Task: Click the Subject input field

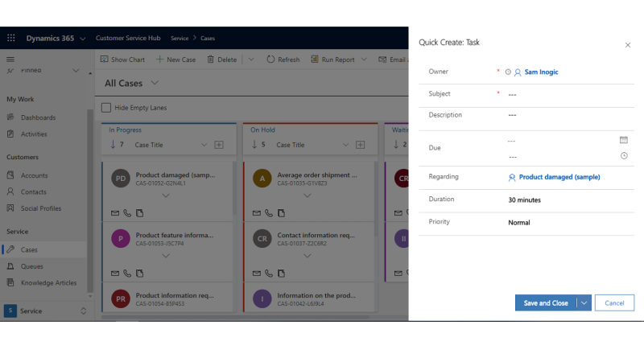Action: 563,94
